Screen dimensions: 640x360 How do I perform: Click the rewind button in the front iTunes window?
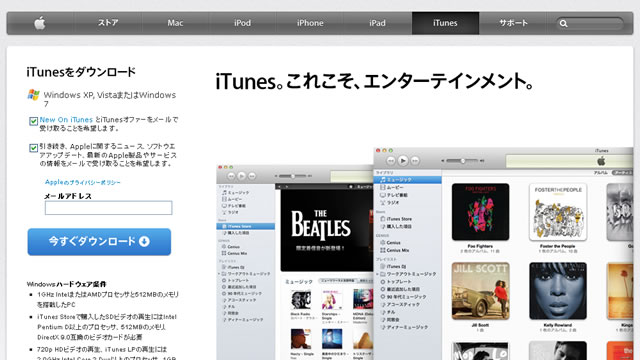(391, 161)
